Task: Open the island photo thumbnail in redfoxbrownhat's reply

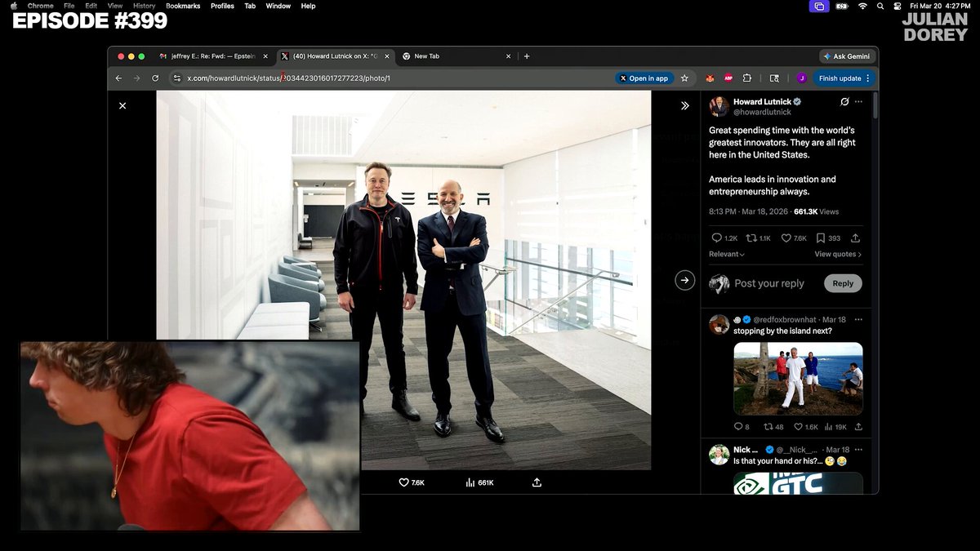Action: click(x=798, y=379)
